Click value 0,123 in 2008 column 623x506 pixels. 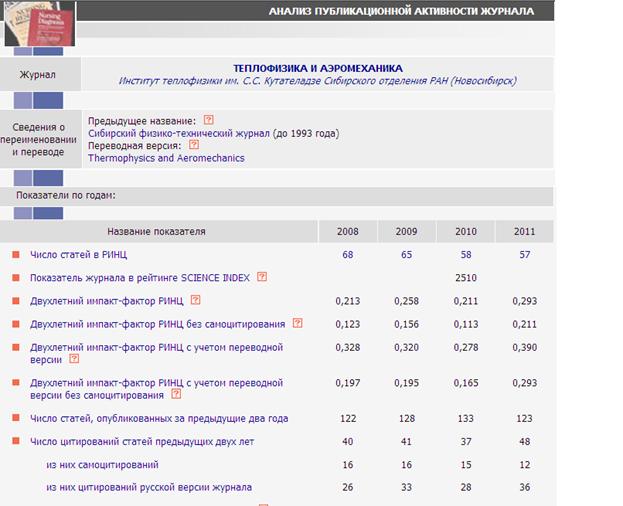coord(348,324)
